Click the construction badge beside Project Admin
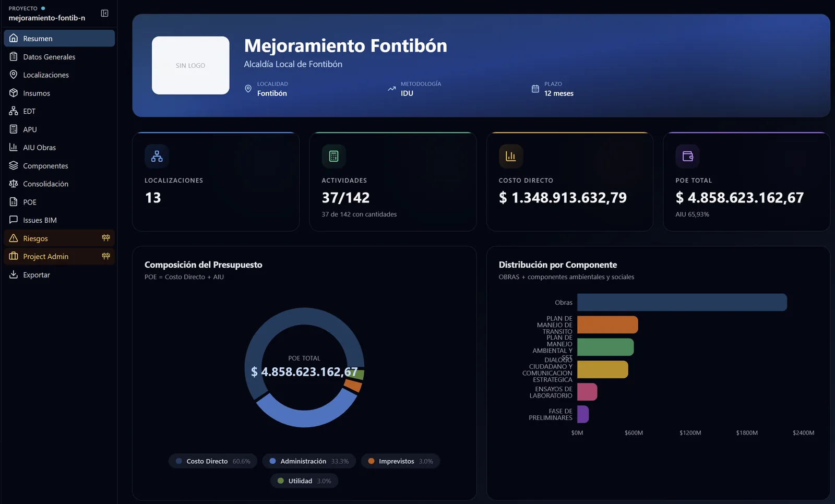 point(106,256)
